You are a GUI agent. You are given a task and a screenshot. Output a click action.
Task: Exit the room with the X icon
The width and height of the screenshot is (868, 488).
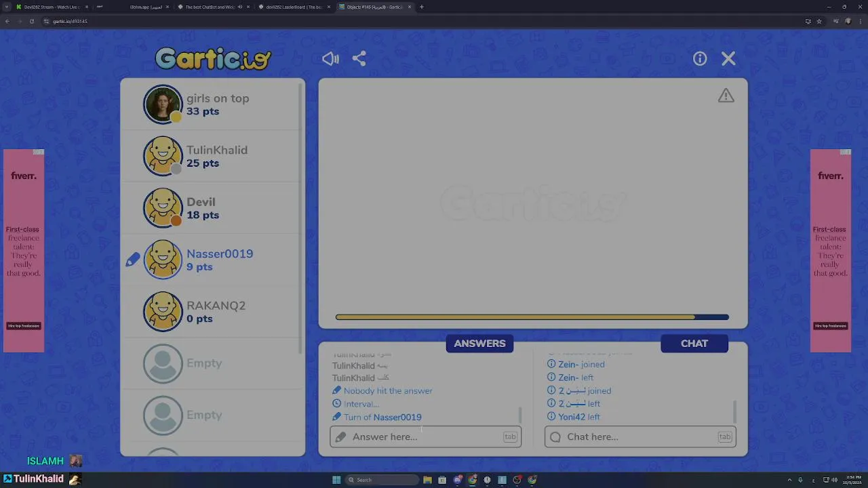click(x=728, y=59)
